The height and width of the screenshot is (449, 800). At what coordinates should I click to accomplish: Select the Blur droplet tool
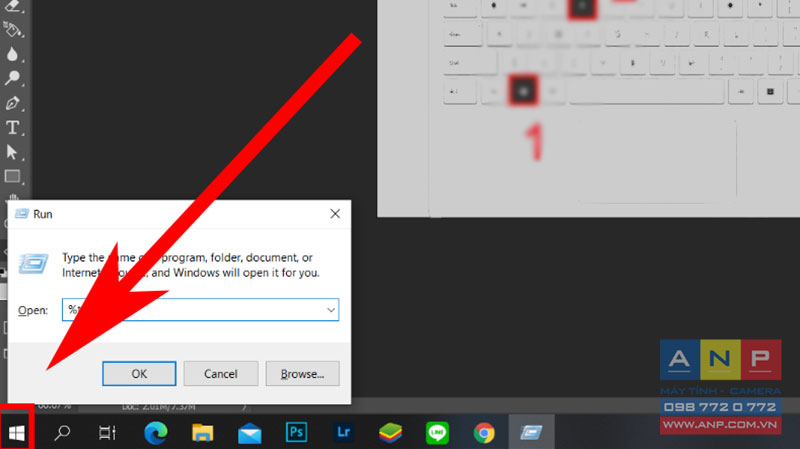(x=12, y=54)
